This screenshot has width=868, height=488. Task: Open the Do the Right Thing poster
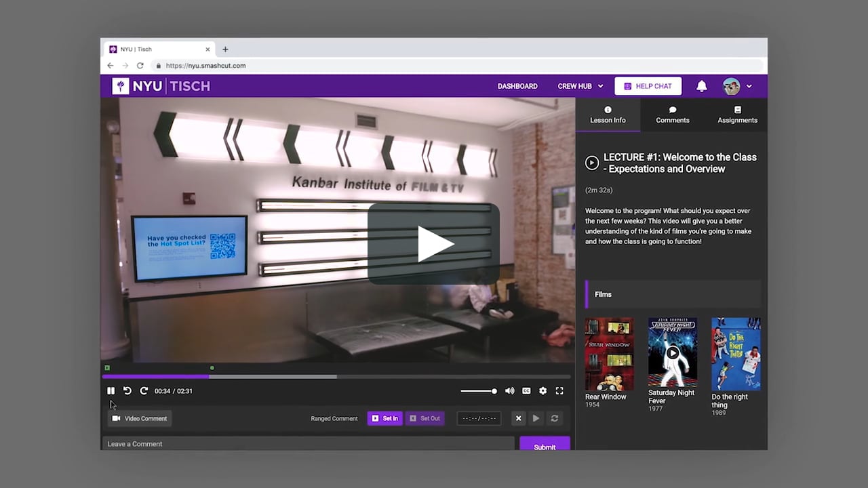click(736, 354)
